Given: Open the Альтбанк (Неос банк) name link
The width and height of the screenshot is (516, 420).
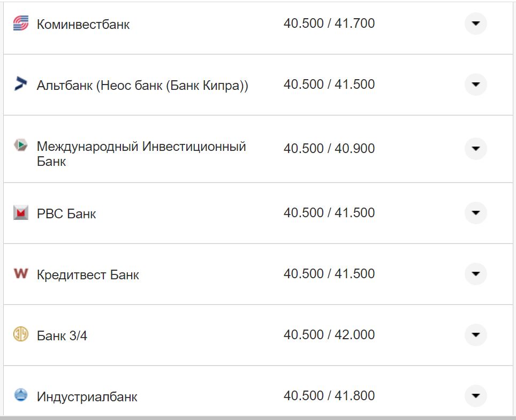Looking at the screenshot, I should pos(142,86).
